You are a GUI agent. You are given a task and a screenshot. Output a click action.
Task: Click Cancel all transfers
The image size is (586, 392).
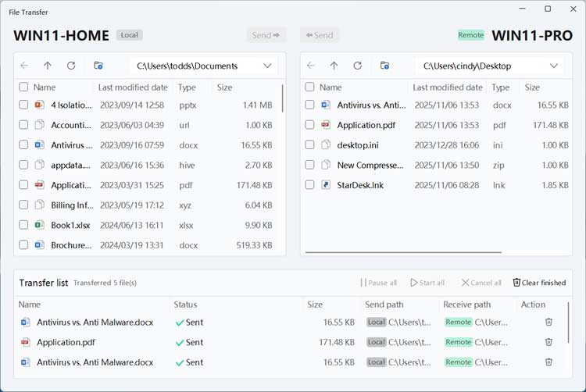click(481, 283)
